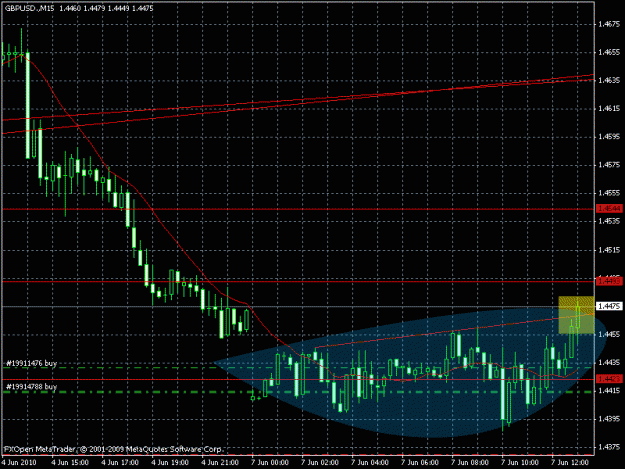Select the #19911476 buy order label
Image resolution: width=625 pixels, height=469 pixels.
(x=31, y=363)
